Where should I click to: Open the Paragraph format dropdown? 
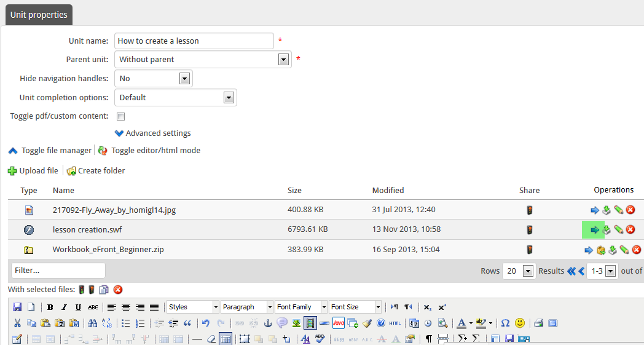click(247, 307)
